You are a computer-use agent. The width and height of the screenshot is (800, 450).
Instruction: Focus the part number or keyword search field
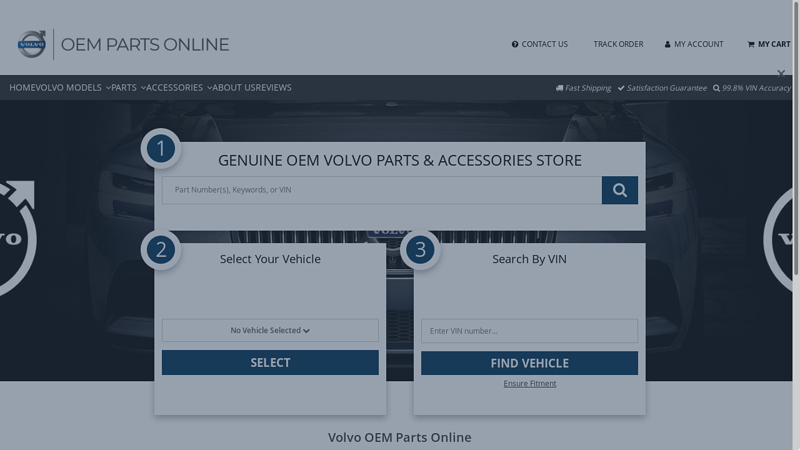pyautogui.click(x=382, y=190)
